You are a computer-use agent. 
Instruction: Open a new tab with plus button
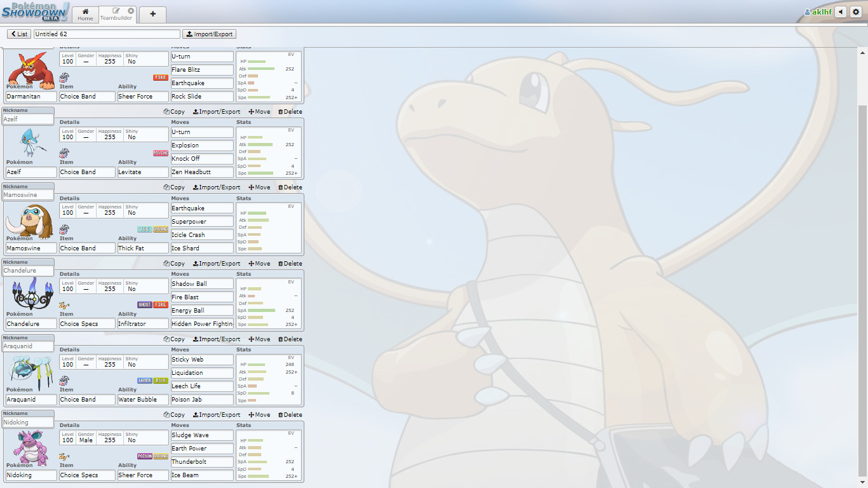pyautogui.click(x=153, y=14)
